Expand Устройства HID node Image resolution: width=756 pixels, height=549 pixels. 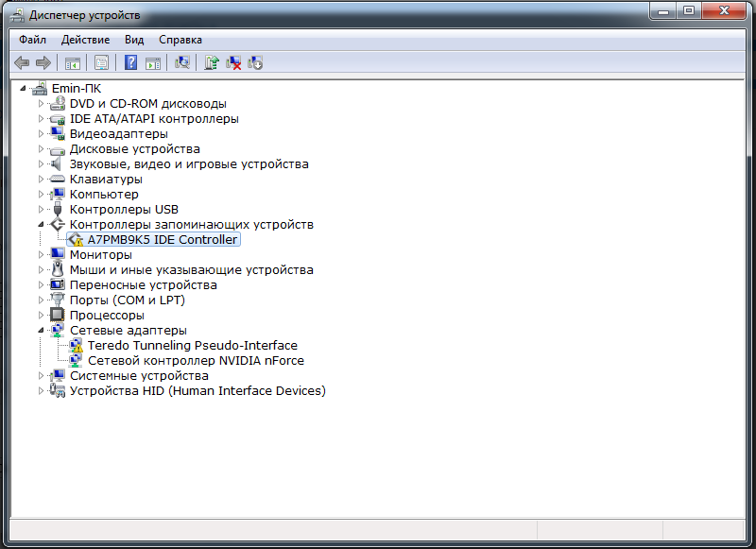41,390
